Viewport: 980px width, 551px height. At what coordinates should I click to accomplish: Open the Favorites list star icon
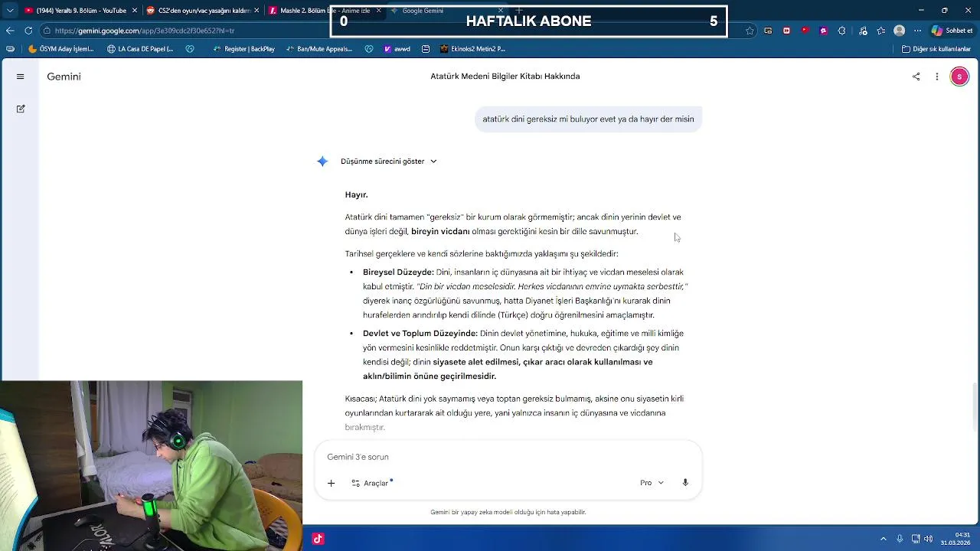(881, 31)
